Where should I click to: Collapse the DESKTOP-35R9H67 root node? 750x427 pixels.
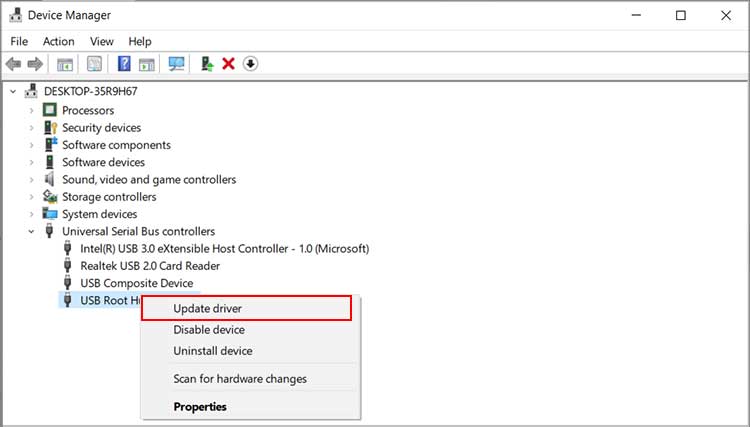point(13,91)
